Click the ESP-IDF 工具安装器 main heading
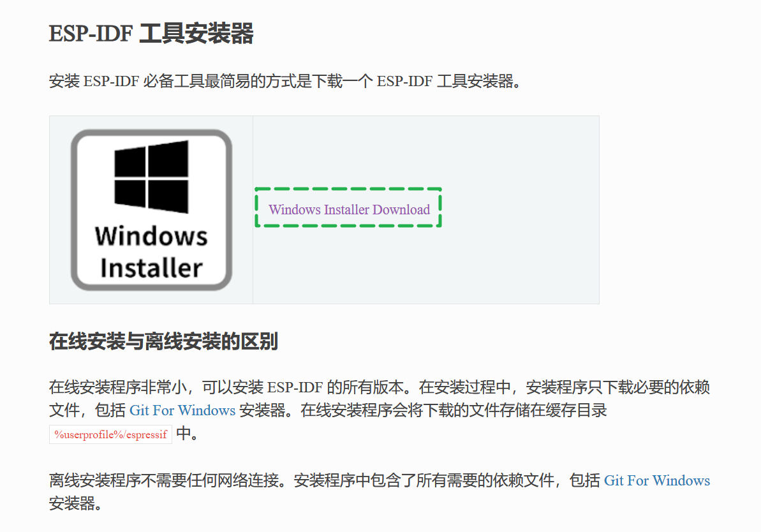Image resolution: width=761 pixels, height=532 pixels. (151, 34)
